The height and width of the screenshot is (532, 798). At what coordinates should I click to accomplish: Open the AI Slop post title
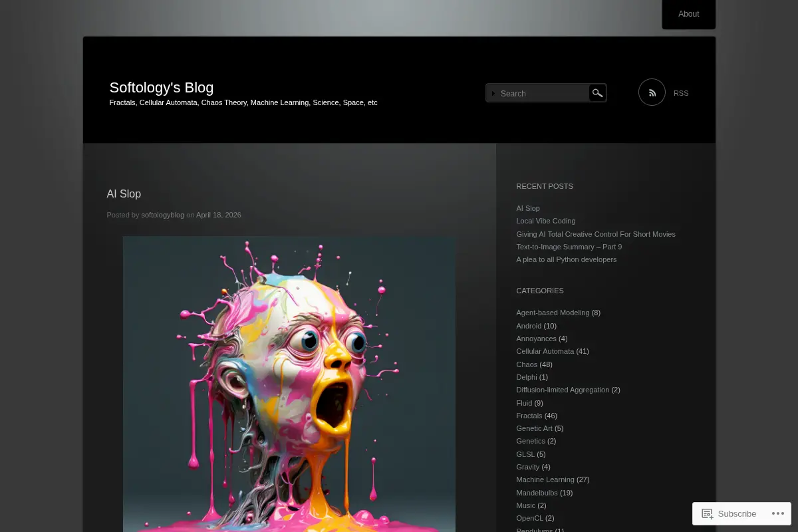[x=124, y=194]
